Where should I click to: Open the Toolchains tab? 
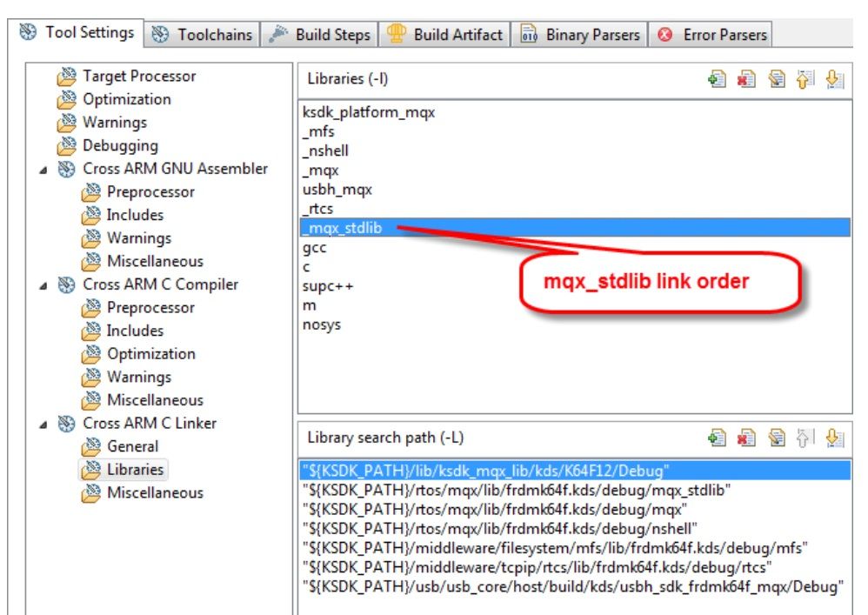point(202,35)
